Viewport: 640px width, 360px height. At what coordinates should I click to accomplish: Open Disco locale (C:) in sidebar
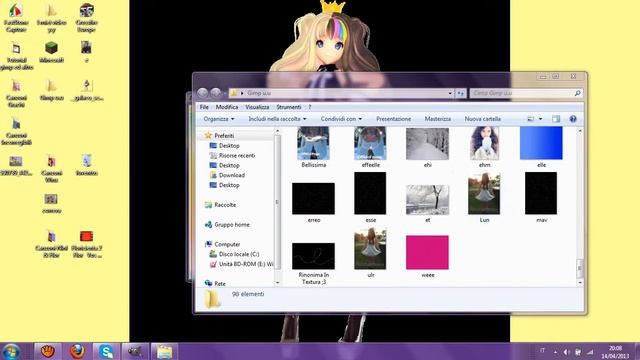234,254
